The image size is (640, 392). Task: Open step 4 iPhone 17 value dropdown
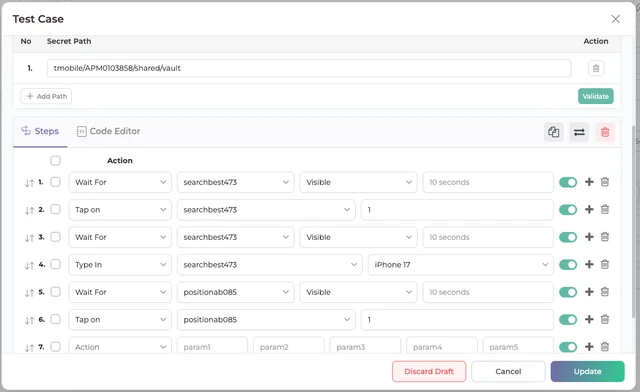(x=460, y=265)
